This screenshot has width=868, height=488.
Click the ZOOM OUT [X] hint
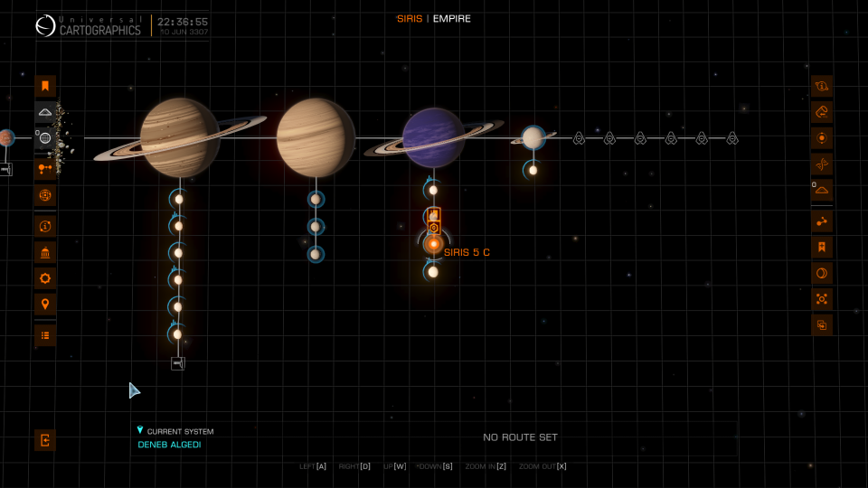click(542, 466)
